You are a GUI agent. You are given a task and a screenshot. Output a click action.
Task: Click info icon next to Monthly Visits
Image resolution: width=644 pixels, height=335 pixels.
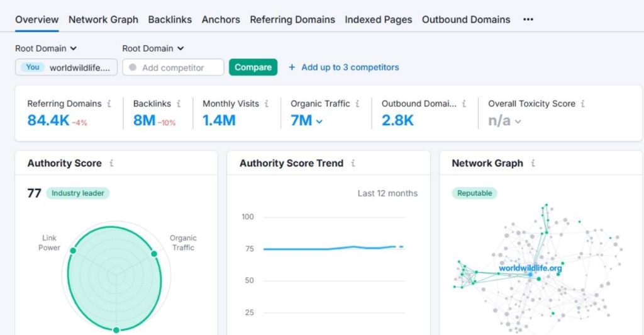pos(267,104)
